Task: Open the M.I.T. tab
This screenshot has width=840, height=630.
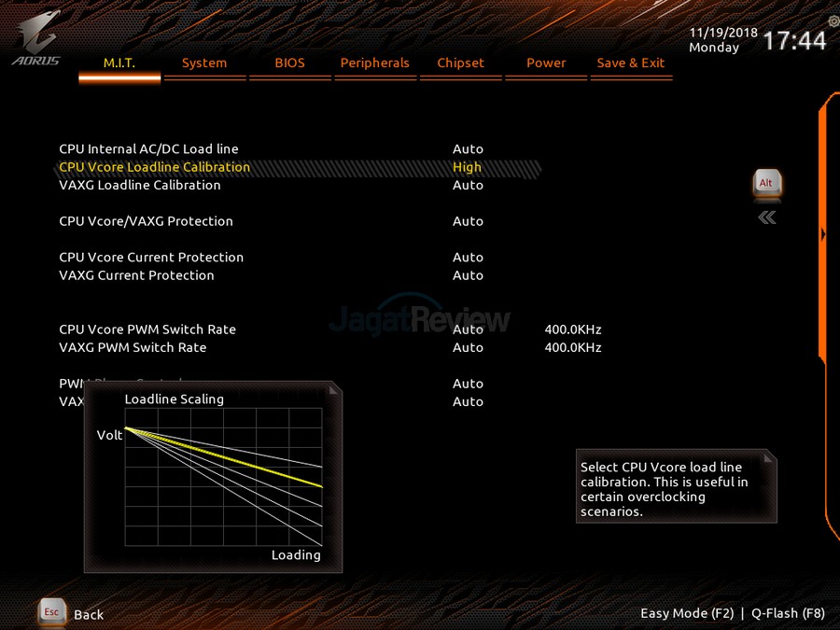Action: [x=119, y=63]
